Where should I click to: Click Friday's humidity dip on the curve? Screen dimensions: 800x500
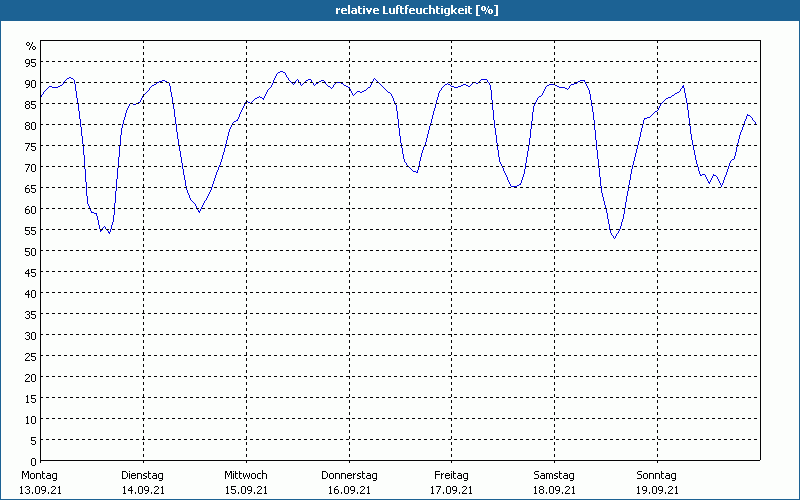point(514,187)
